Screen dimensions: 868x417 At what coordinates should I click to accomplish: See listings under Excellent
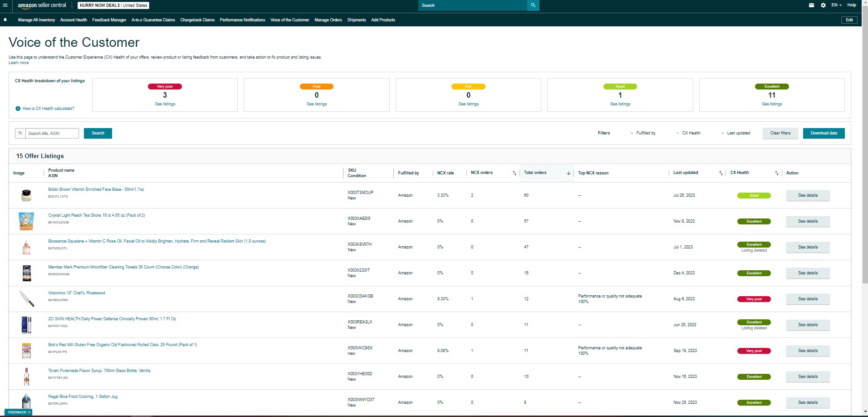tap(772, 104)
